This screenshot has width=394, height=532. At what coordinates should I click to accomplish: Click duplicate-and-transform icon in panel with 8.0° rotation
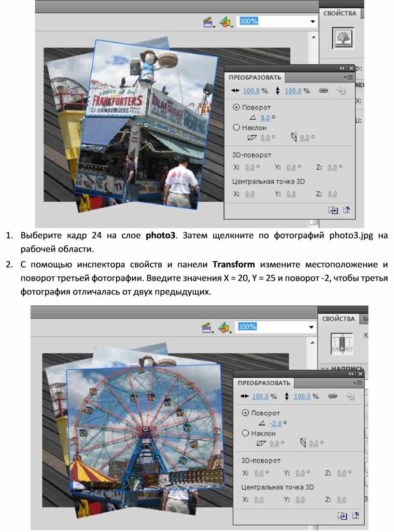pyautogui.click(x=333, y=210)
